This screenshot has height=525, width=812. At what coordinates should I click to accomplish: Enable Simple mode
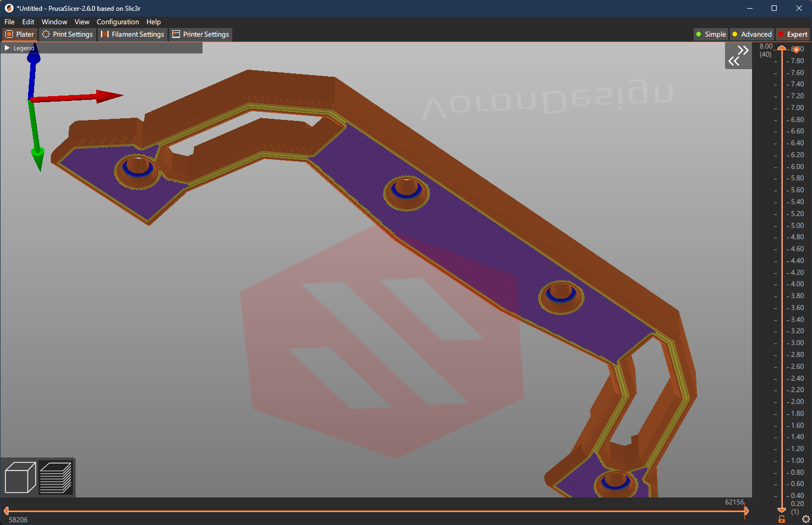pos(711,34)
